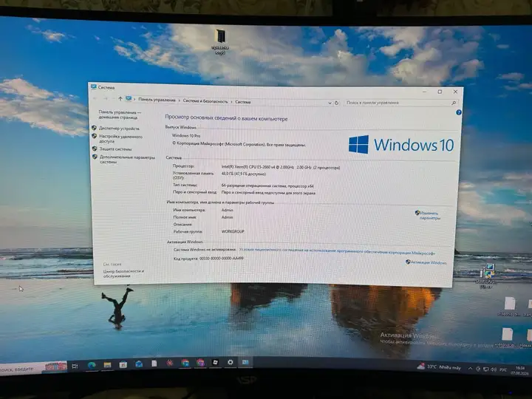
Task: Open Microsoft Store from taskbar
Action: [123, 365]
